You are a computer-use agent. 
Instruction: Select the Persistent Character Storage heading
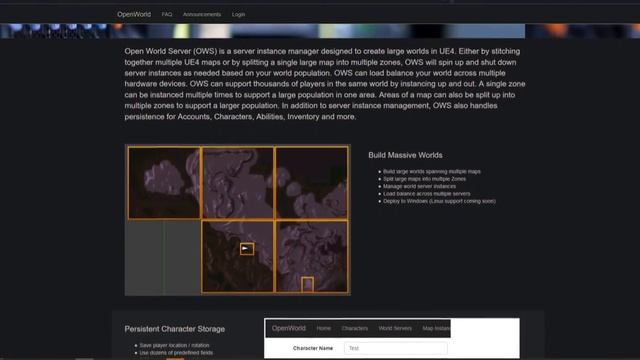pos(175,329)
